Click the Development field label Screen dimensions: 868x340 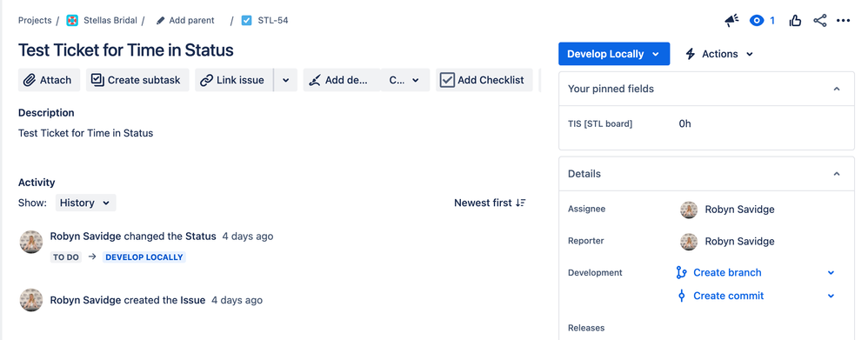(x=595, y=272)
